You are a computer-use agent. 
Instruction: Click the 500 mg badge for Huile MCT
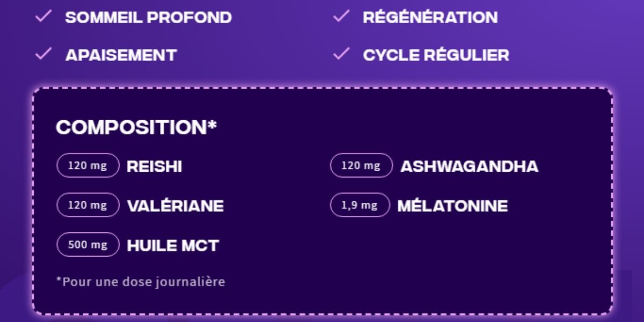(x=88, y=245)
